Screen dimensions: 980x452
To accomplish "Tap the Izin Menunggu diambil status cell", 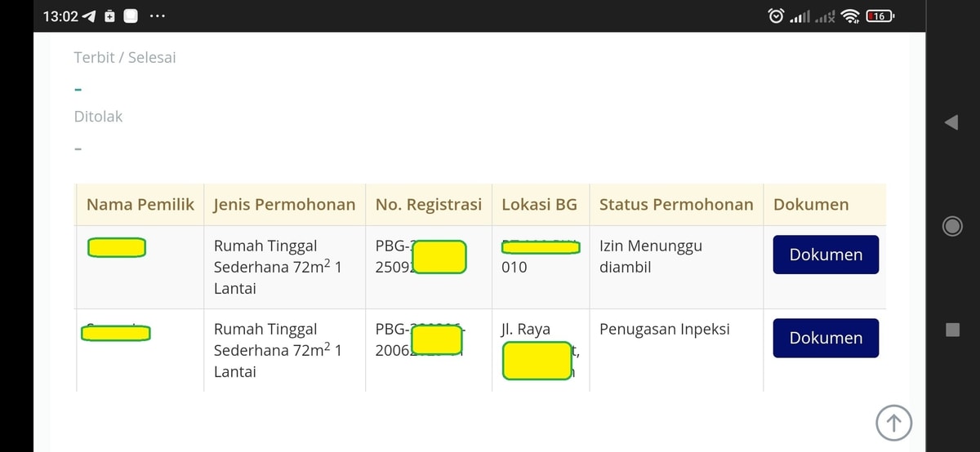I will (x=651, y=256).
